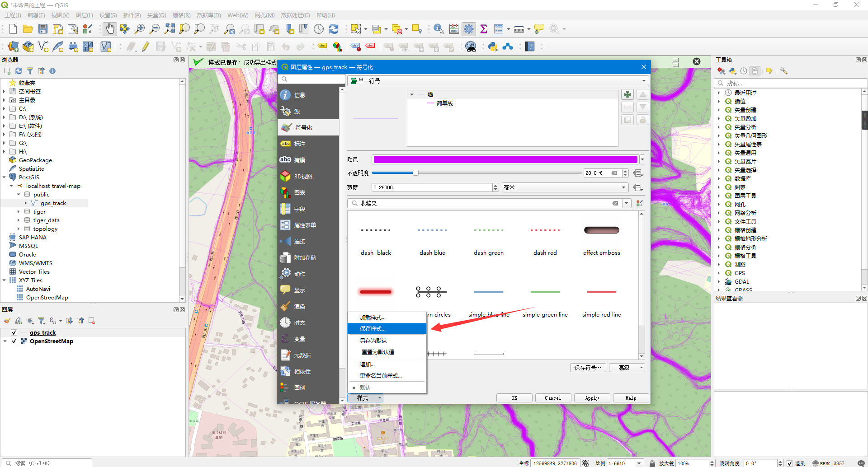Viewport: 868px width, 467px height.
Task: Toggle OpenStreetMap layer visibility checkbox
Action: [14, 341]
